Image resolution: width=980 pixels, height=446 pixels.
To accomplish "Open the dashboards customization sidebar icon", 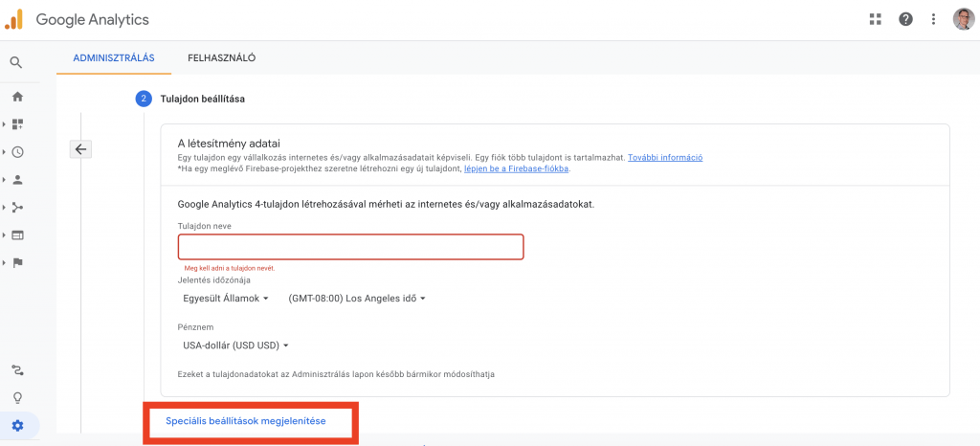I will click(x=17, y=124).
